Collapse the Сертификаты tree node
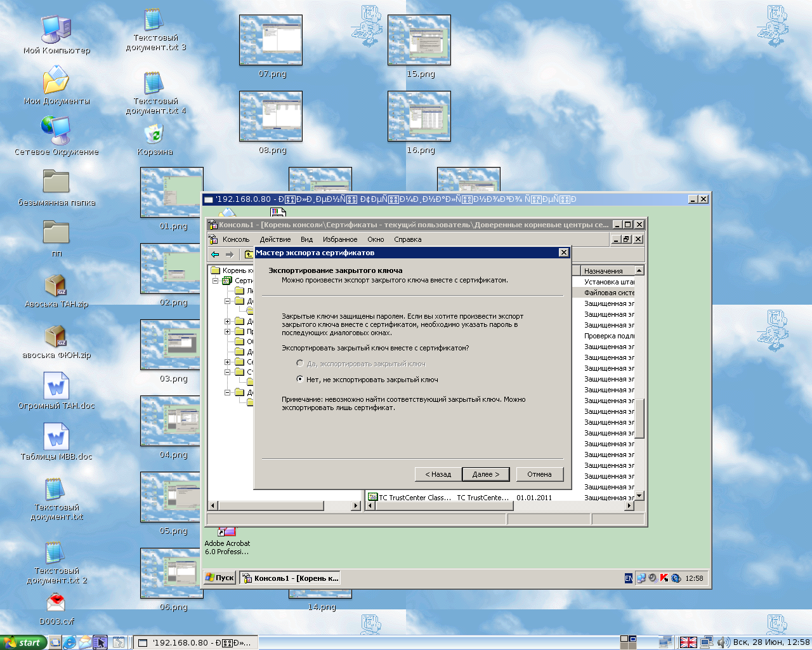Screen dimensions: 812x650 tap(216, 281)
